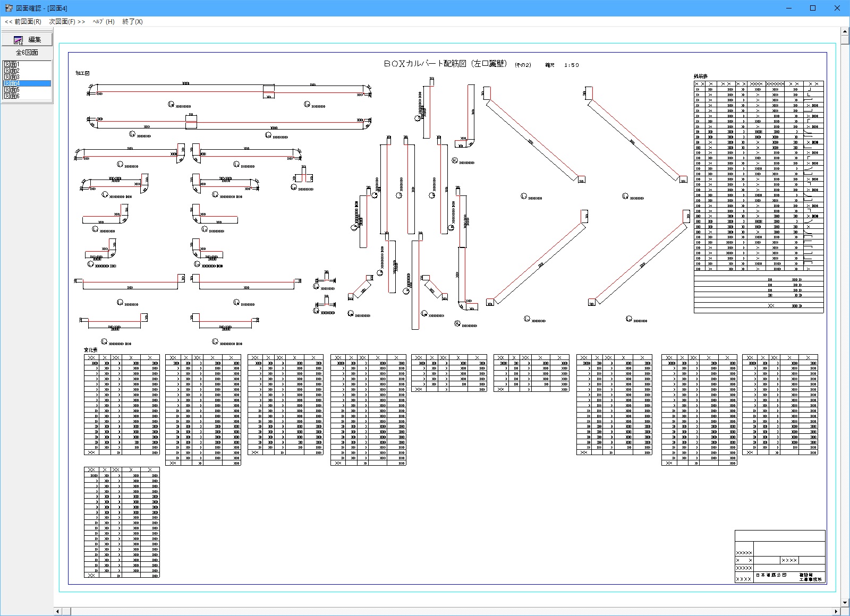
Task: Show 図面6 from the drawing list
Action: pyautogui.click(x=12, y=96)
